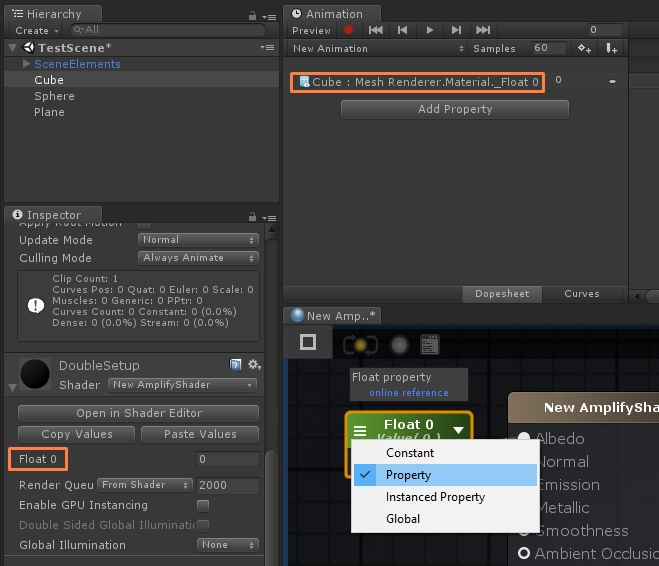Start recording animation keyframes
The width and height of the screenshot is (659, 566).
click(348, 30)
